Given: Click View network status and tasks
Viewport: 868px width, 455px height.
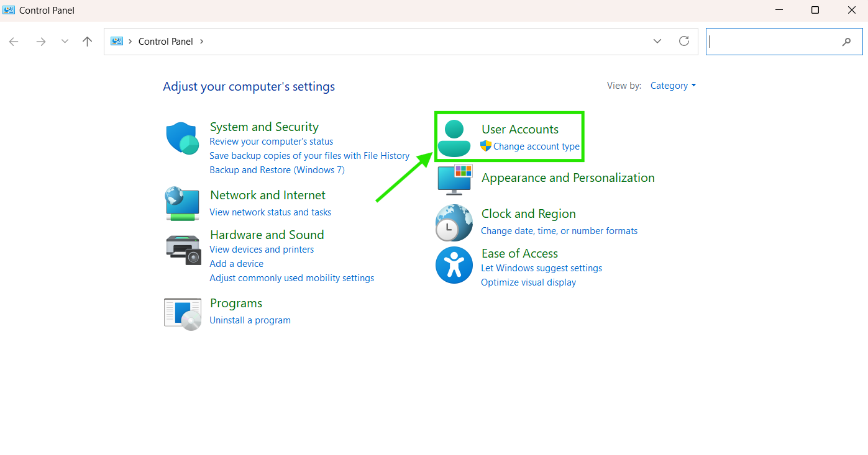Looking at the screenshot, I should [x=270, y=212].
